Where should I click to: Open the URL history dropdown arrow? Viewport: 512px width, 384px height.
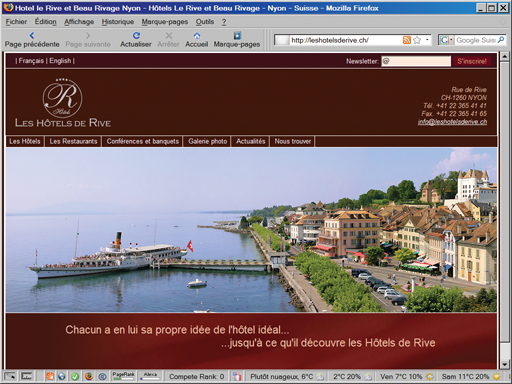click(x=427, y=40)
